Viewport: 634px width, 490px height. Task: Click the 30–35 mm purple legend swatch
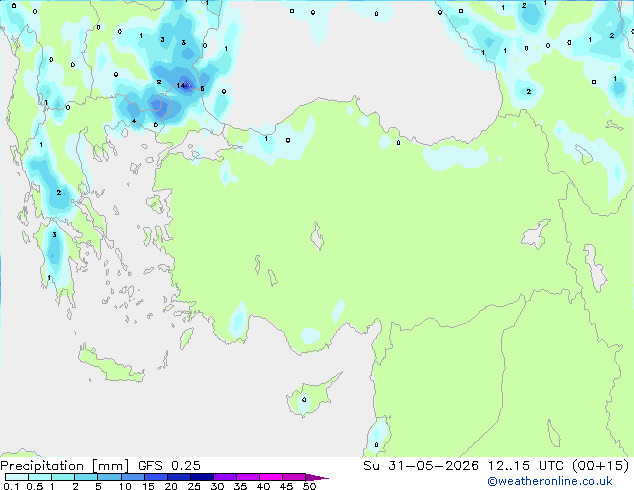(x=225, y=477)
